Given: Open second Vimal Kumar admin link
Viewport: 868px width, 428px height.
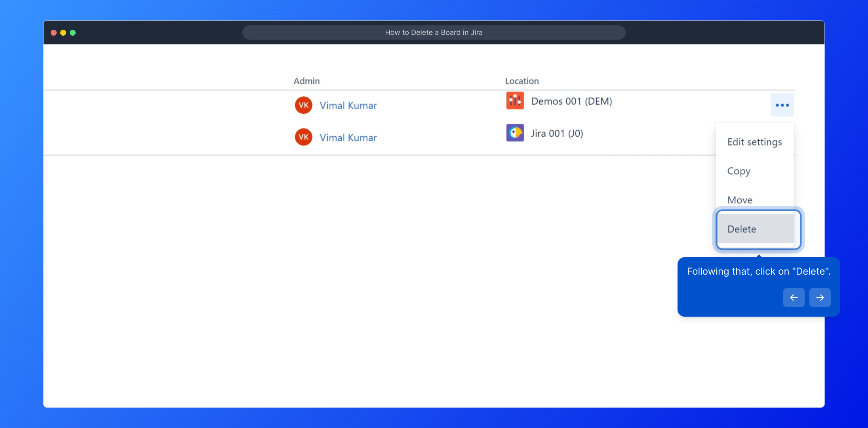Looking at the screenshot, I should coord(348,138).
